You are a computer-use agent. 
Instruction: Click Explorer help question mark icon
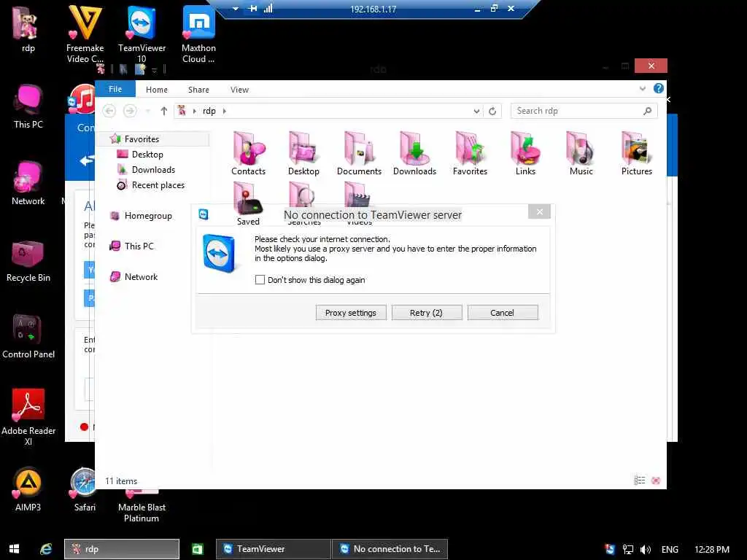coord(659,88)
